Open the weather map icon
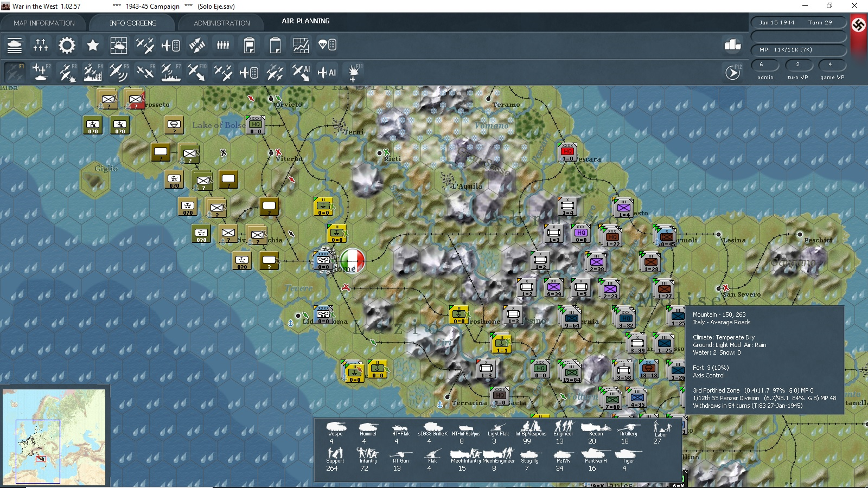The width and height of the screenshot is (868, 488). coord(119,45)
